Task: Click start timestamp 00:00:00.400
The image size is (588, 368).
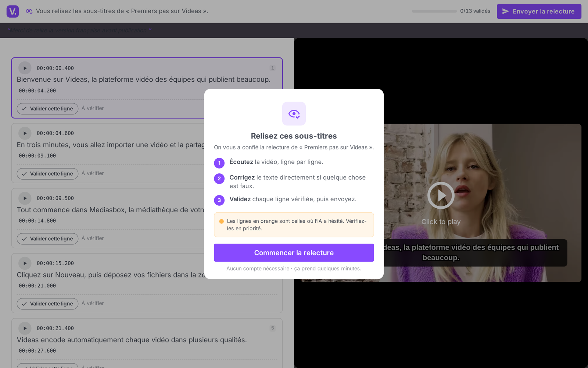Action: 55,68
